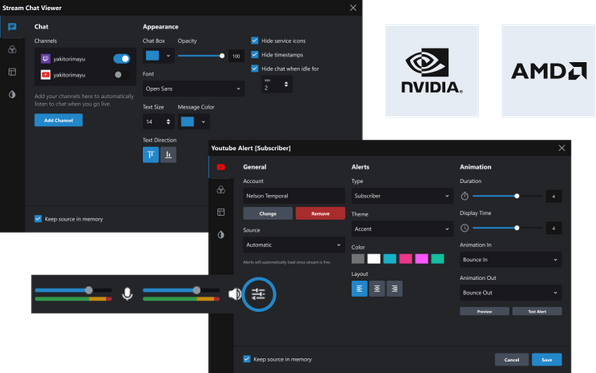Click the red Remove account button
Viewport: 596px width, 373px height.
click(x=320, y=214)
